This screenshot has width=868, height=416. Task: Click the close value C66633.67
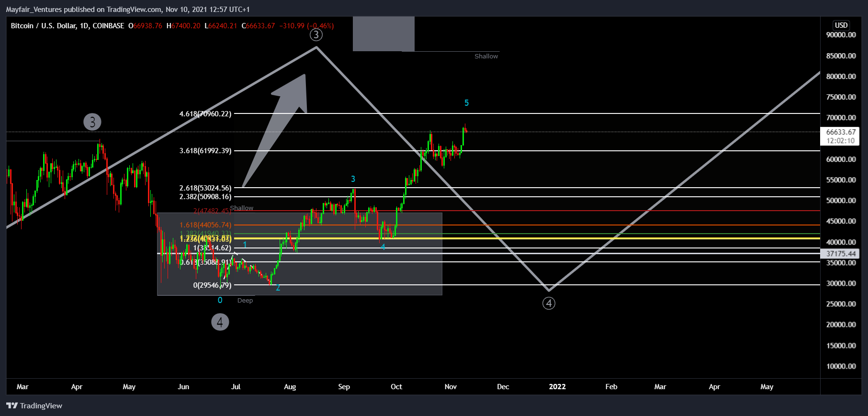(258, 26)
